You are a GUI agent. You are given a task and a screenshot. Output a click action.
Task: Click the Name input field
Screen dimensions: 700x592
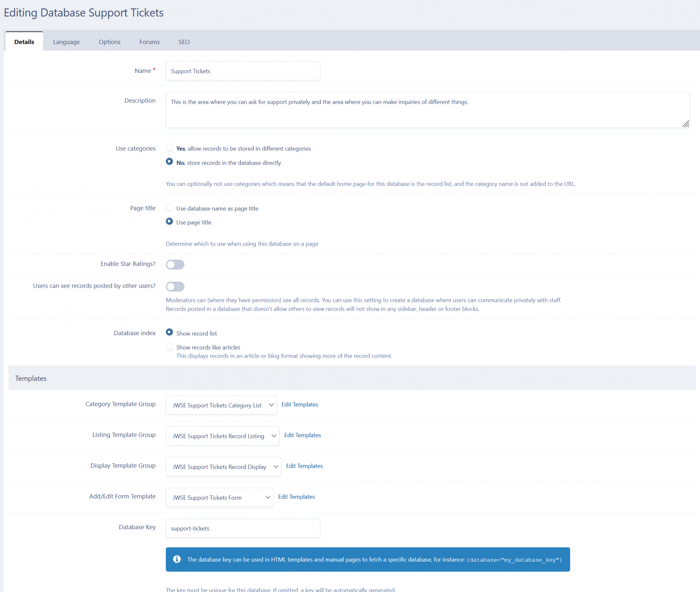[x=243, y=71]
